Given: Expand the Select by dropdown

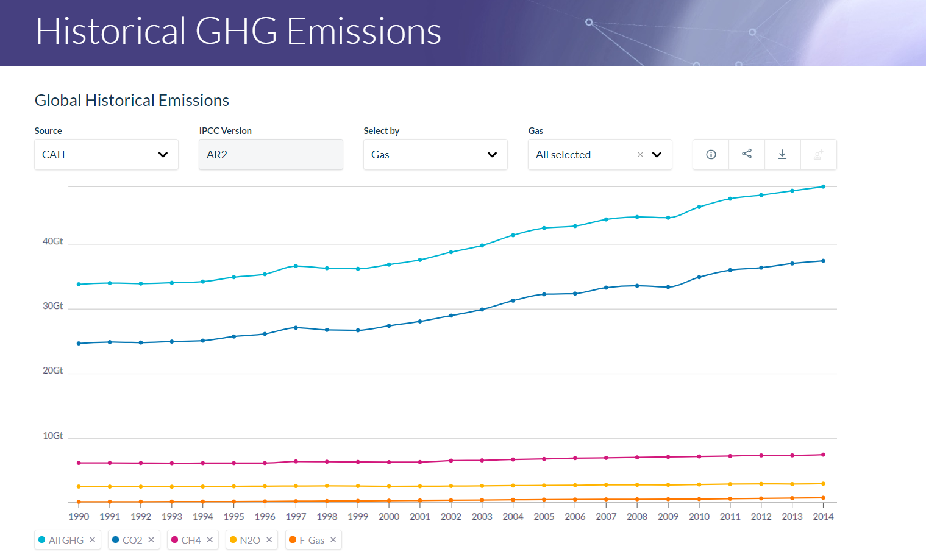Looking at the screenshot, I should 435,155.
